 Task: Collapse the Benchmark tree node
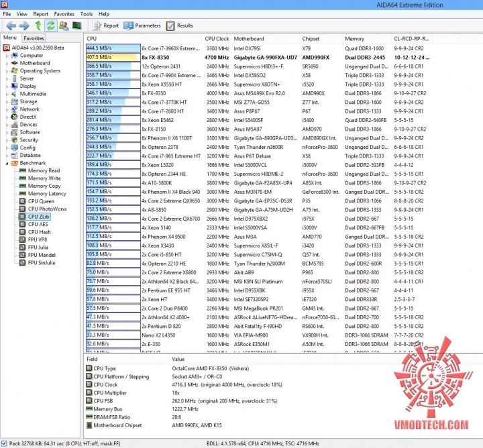tap(7, 164)
